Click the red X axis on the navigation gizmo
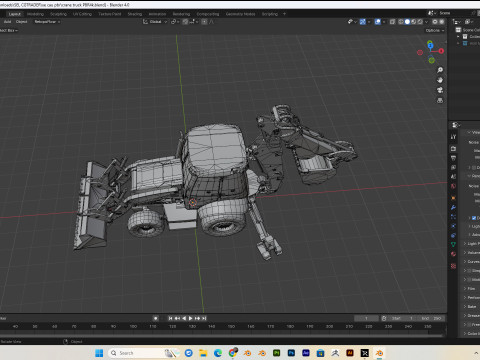The height and width of the screenshot is (360, 480). point(441,51)
